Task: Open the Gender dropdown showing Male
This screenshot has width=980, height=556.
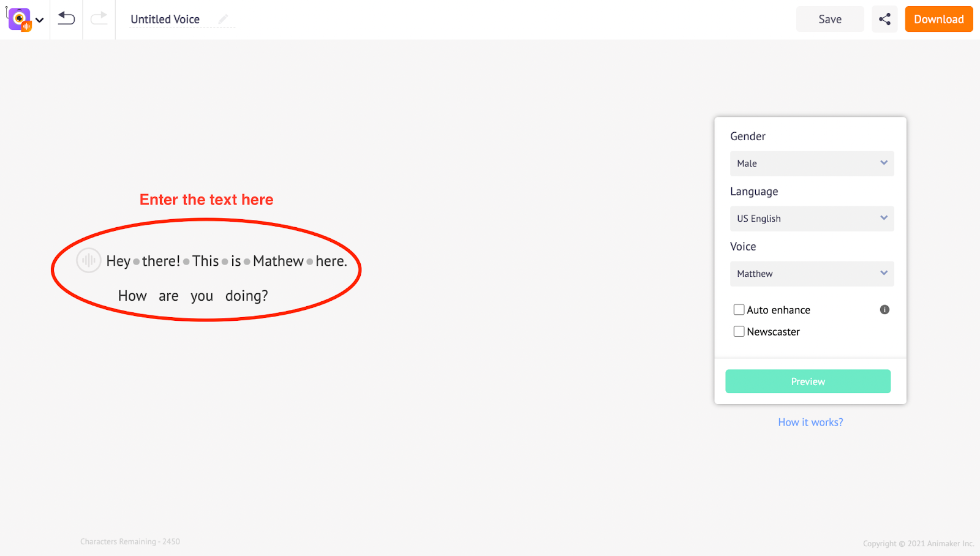Action: (x=812, y=163)
